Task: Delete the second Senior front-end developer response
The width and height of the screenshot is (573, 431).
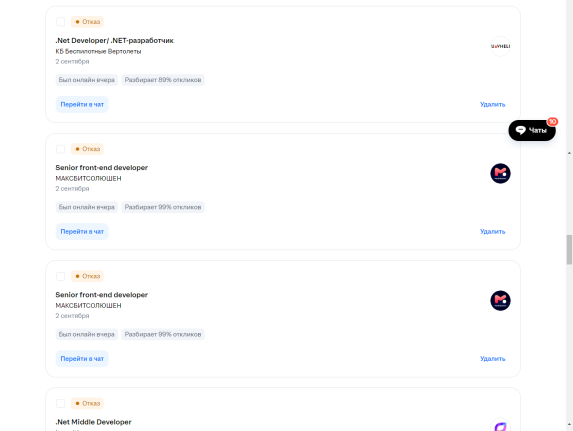Action: [x=492, y=359]
